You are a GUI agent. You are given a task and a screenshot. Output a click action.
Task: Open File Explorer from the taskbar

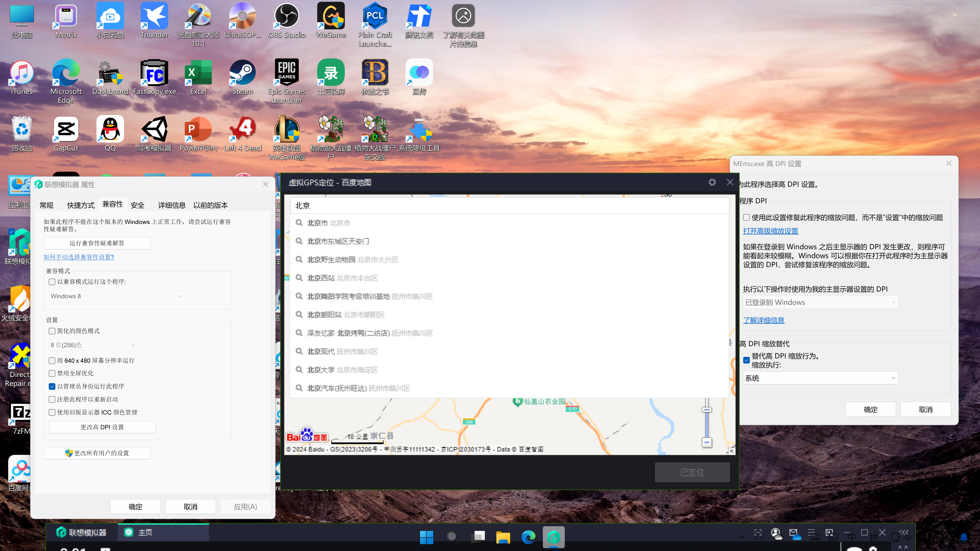pos(503,537)
